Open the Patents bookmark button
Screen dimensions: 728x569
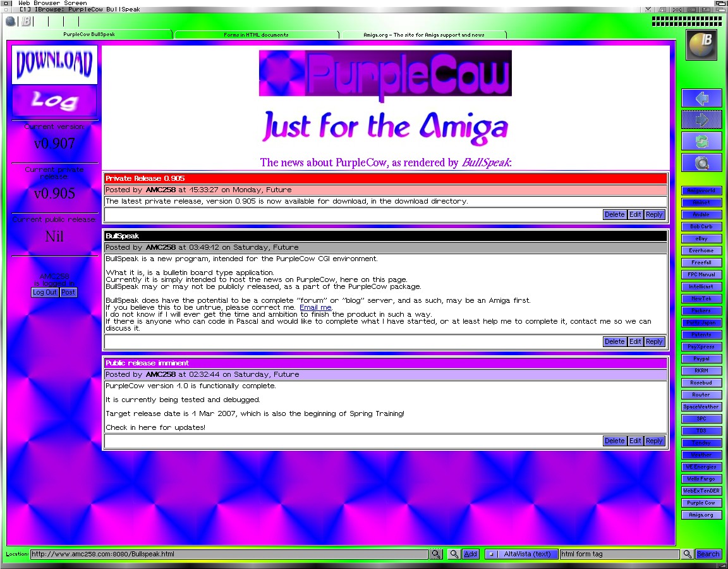(x=701, y=334)
